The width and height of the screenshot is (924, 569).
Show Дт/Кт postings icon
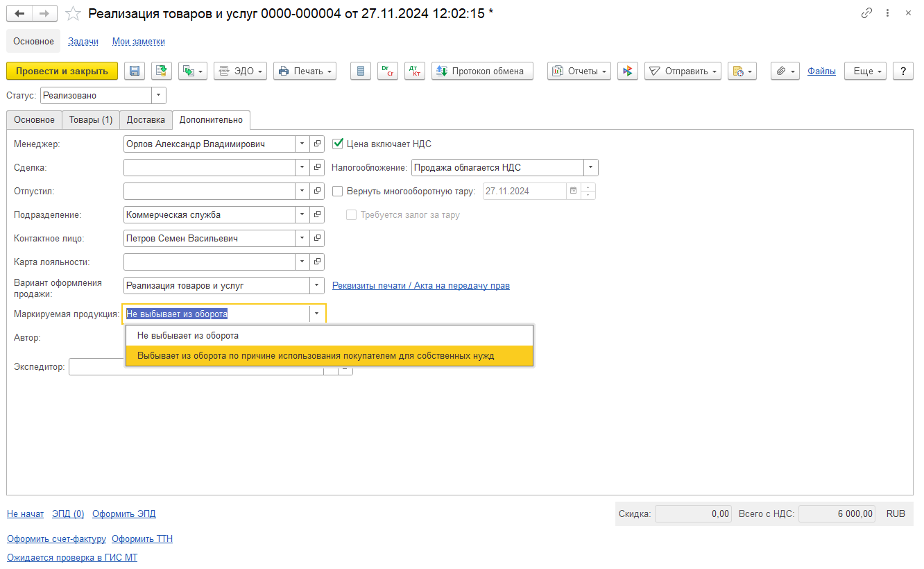(x=415, y=71)
